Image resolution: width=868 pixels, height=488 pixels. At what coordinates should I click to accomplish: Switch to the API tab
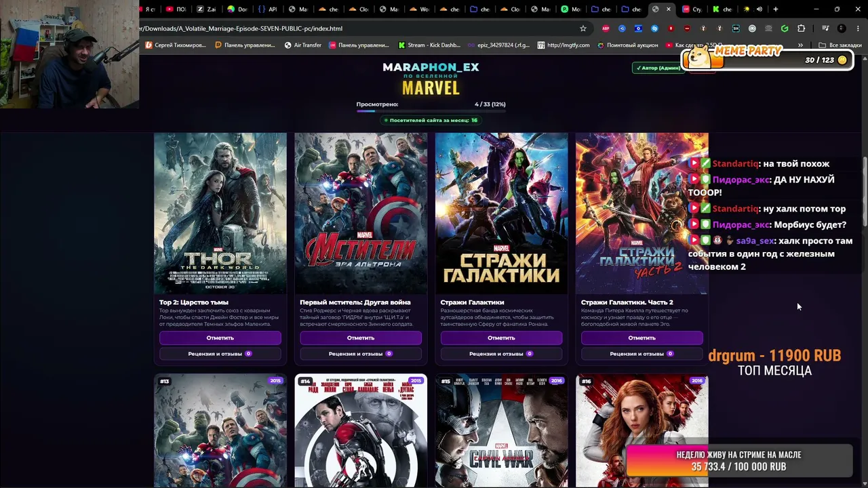tap(267, 9)
